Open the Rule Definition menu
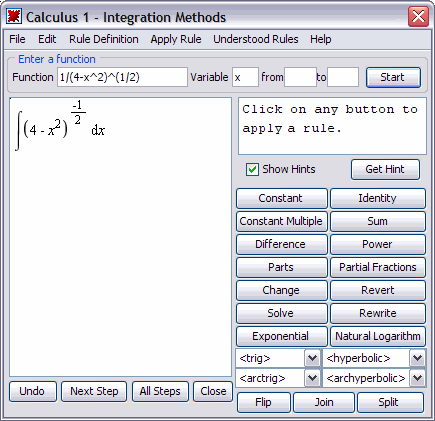Image resolution: width=435 pixels, height=421 pixels. (x=104, y=39)
